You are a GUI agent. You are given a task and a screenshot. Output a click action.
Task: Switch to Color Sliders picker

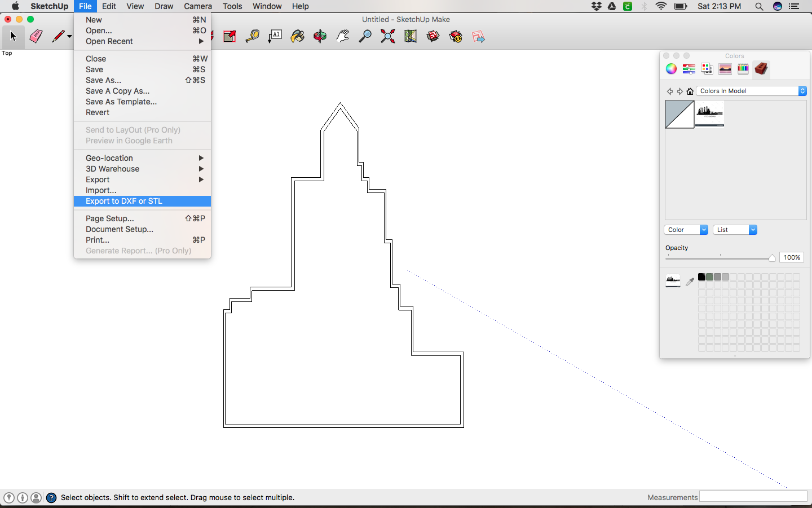(689, 69)
